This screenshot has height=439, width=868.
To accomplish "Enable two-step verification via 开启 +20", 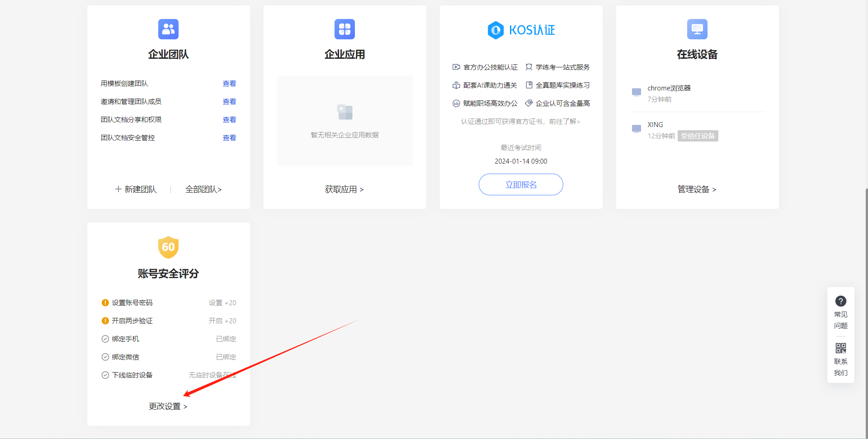I will pyautogui.click(x=222, y=321).
